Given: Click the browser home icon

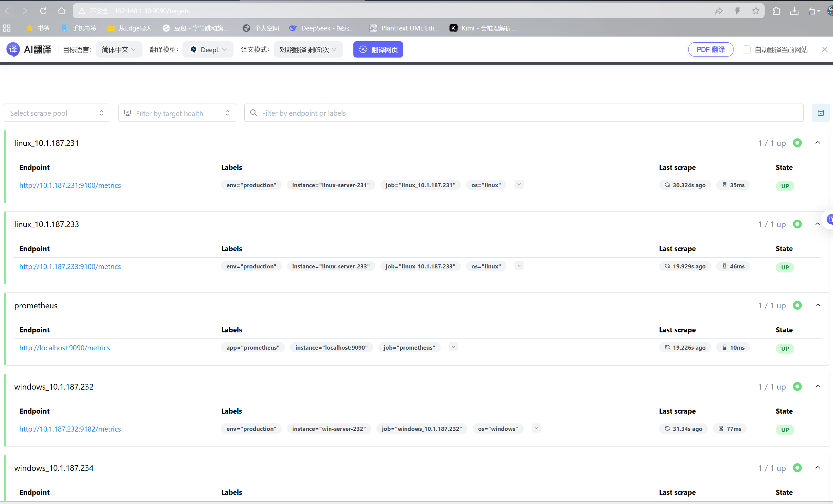Looking at the screenshot, I should (61, 11).
